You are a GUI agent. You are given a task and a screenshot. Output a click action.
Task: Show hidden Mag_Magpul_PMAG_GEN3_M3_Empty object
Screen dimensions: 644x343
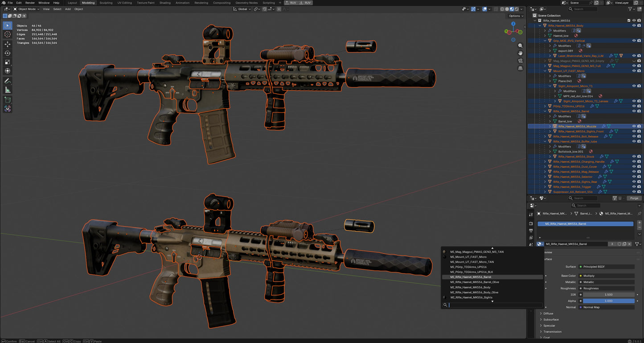[x=634, y=61]
